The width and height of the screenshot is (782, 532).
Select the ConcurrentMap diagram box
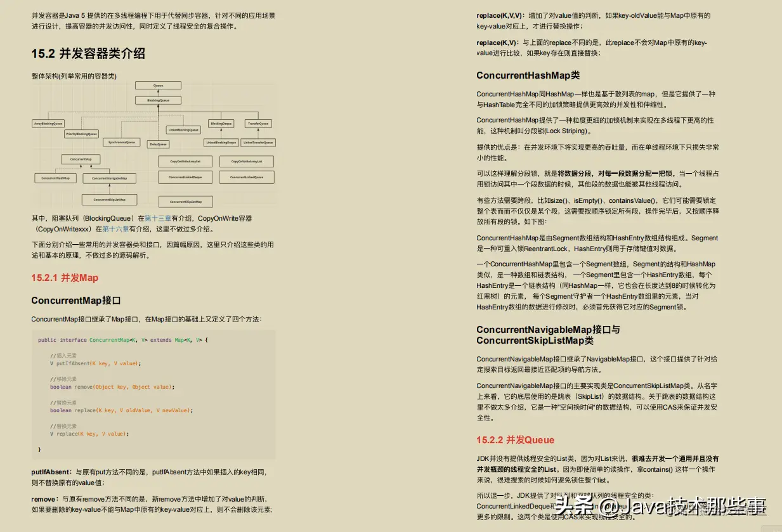pyautogui.click(x=81, y=159)
